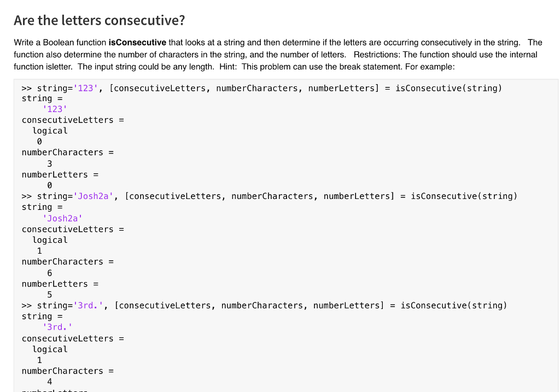Click the 'string =' line under the Josh2a command
560x392 pixels.
pyautogui.click(x=42, y=207)
